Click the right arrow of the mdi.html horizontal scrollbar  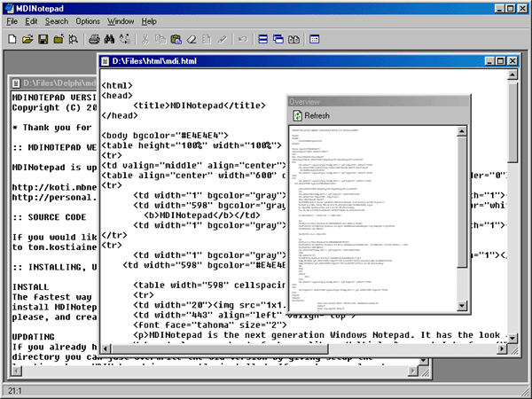(502, 348)
